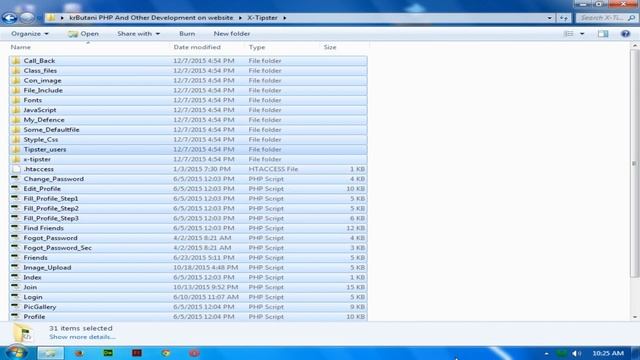This screenshot has height=360, width=640.
Task: Change the view with the view icon
Action: (x=569, y=34)
